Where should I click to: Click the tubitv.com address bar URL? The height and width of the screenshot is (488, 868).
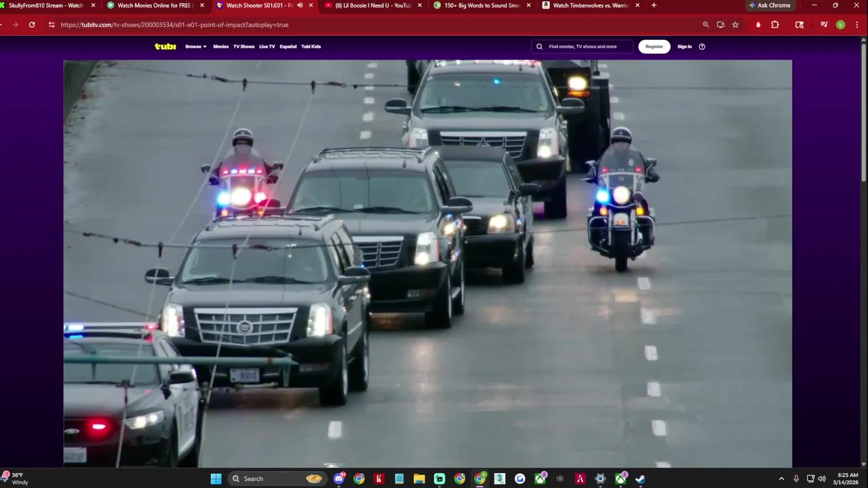(174, 24)
